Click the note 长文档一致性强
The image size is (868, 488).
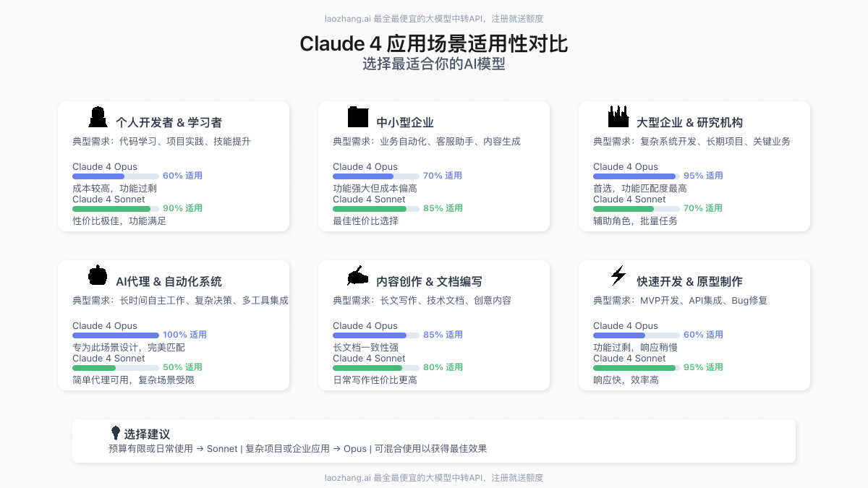pyautogui.click(x=365, y=348)
